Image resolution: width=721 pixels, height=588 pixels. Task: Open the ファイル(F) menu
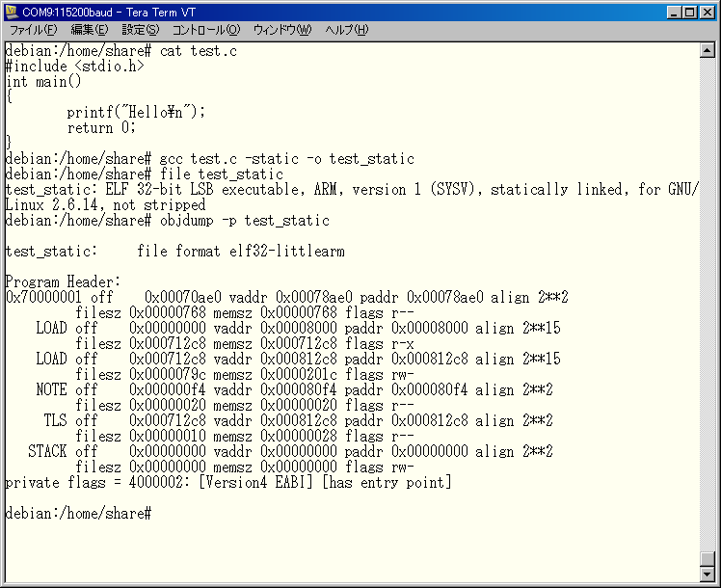33,30
